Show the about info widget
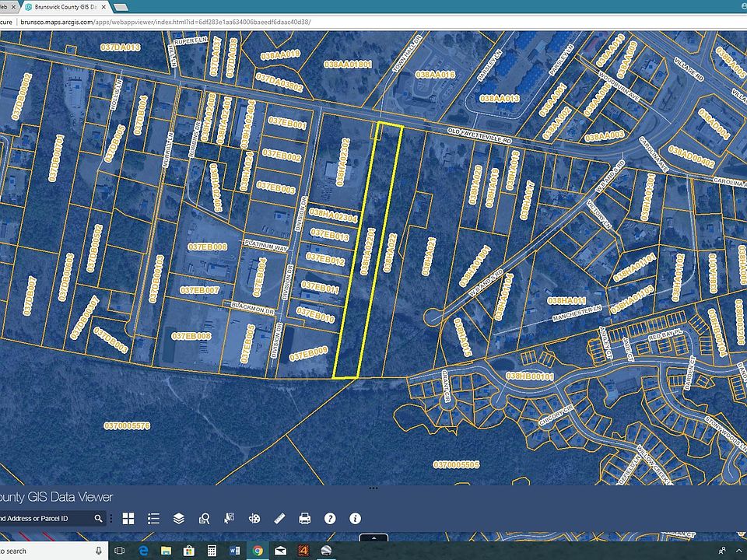This screenshot has height=560, width=747. tap(355, 519)
